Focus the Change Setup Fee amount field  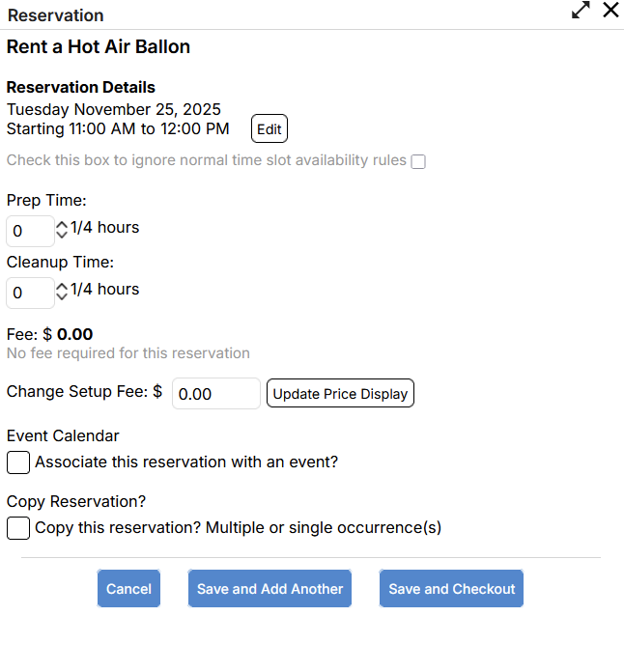tap(216, 394)
